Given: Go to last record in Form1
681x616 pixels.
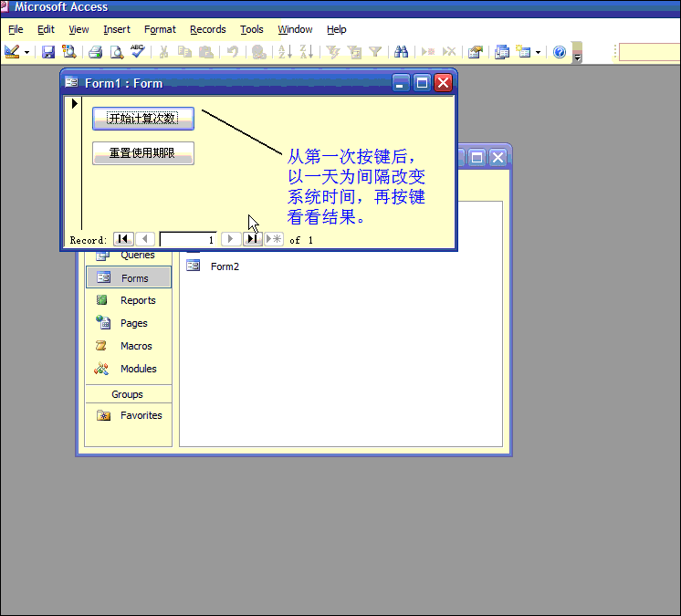Looking at the screenshot, I should pyautogui.click(x=252, y=239).
